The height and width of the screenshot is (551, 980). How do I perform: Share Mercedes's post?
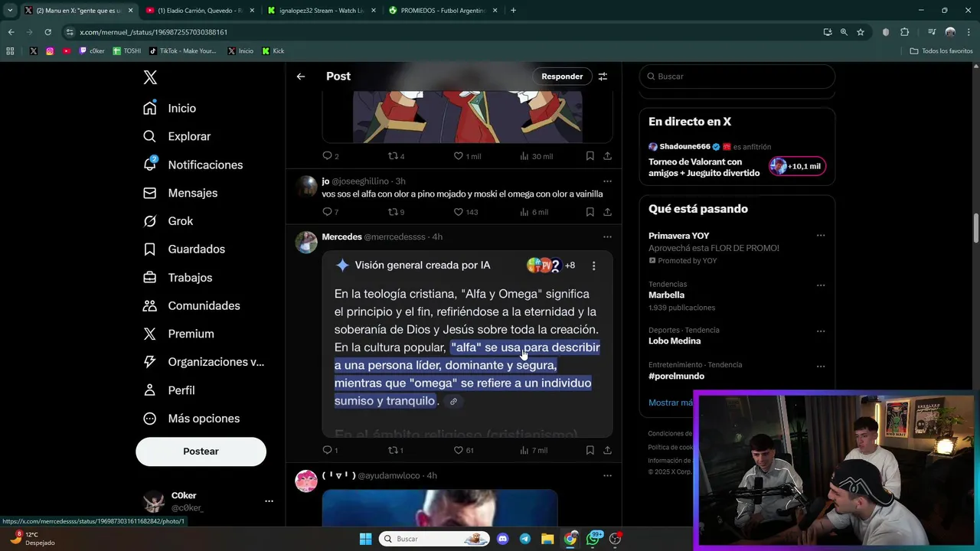click(x=607, y=450)
